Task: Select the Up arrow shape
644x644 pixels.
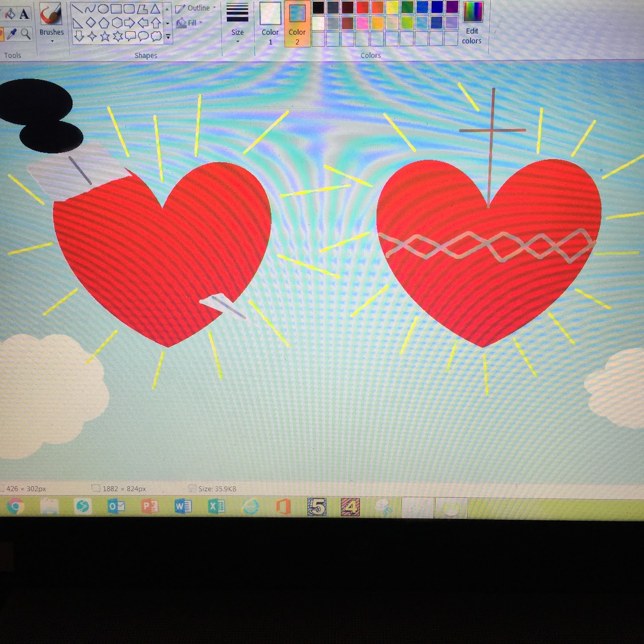Action: coord(156,23)
